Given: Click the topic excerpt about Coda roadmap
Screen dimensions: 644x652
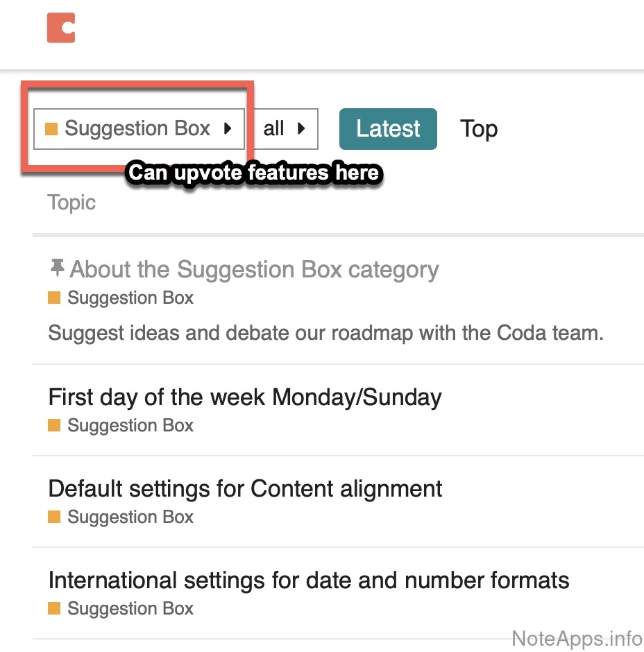Looking at the screenshot, I should click(x=325, y=333).
